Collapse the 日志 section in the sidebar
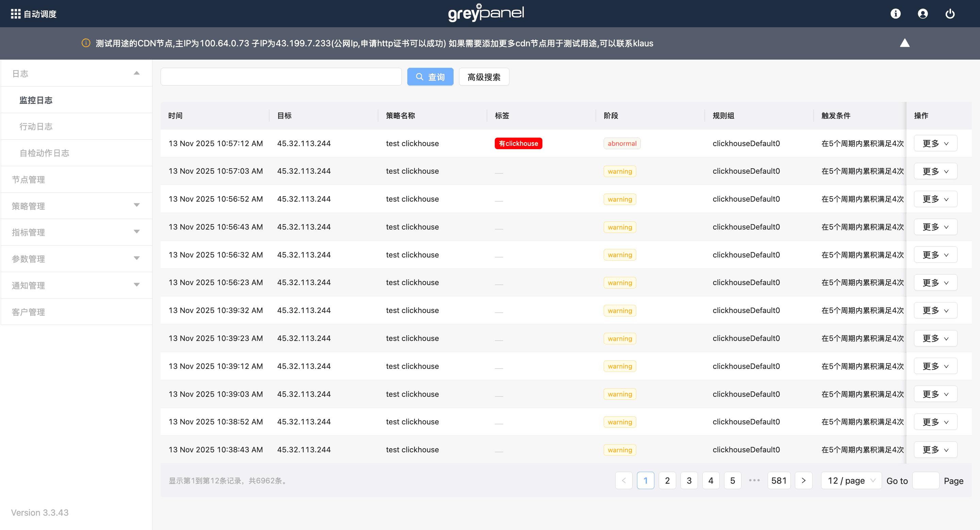 pyautogui.click(x=136, y=73)
